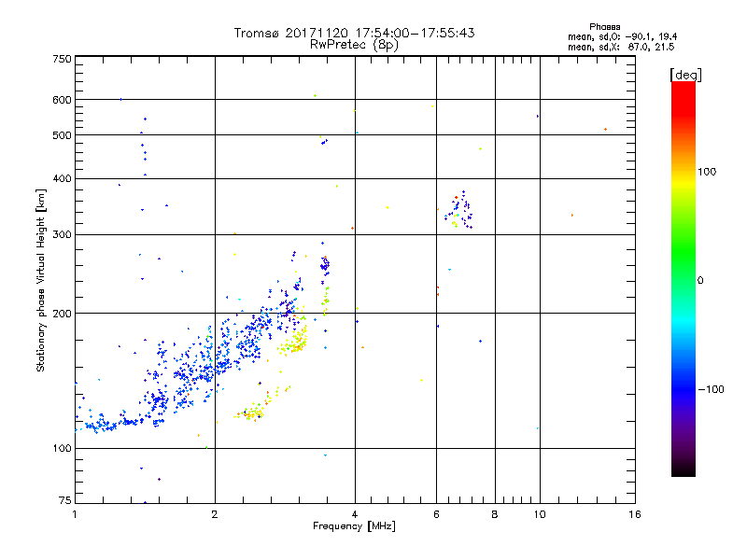The image size is (747, 560).
Task: Click the 'Stationary phase Virtual Height [km]' y-axis label
Action: pos(41,280)
